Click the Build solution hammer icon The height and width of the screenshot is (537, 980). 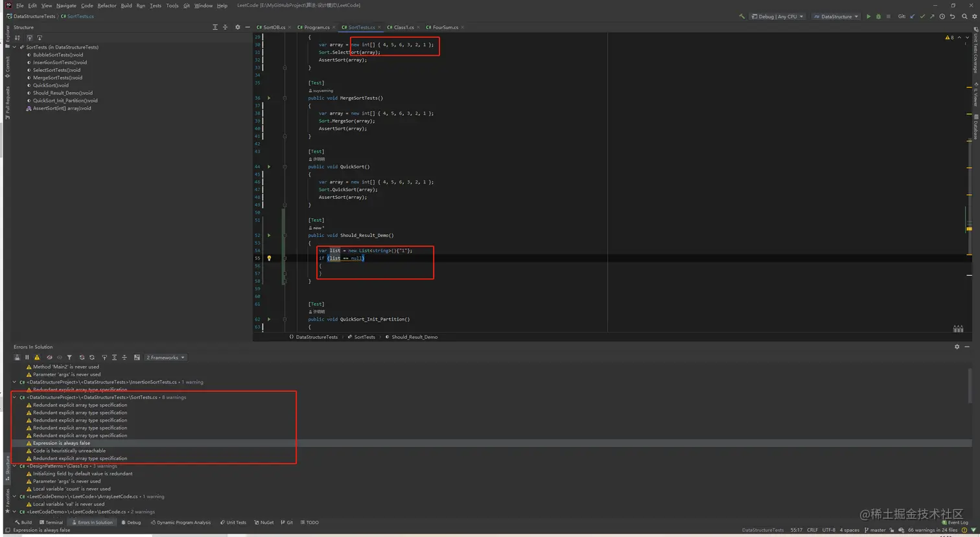point(741,17)
